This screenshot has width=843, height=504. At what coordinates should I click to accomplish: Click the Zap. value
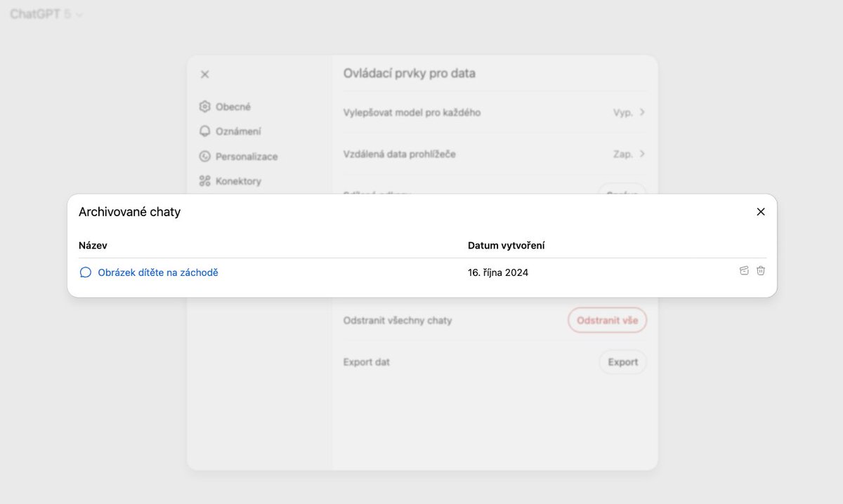pyautogui.click(x=622, y=154)
